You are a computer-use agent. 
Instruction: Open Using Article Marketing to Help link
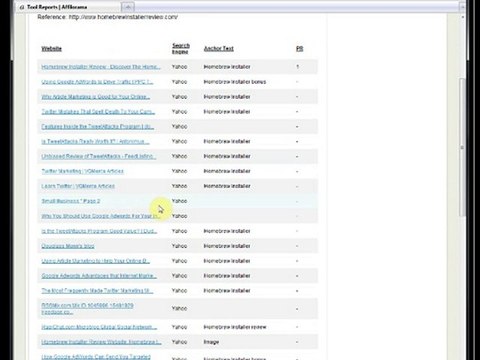95,261
